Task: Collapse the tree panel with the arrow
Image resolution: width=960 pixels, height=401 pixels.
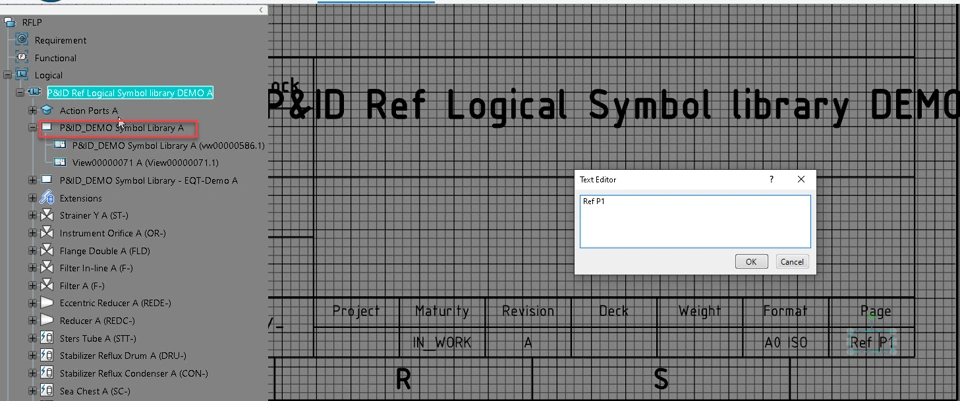Action: click(261, 9)
